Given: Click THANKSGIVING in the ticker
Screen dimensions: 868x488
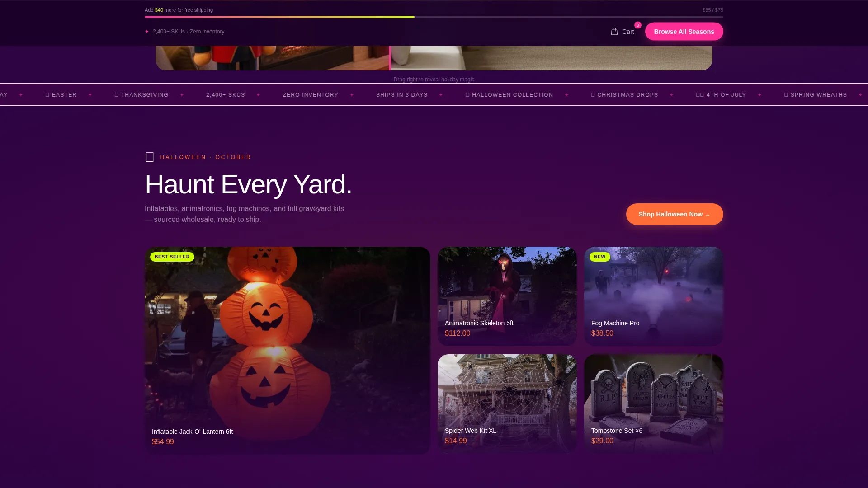Looking at the screenshot, I should (x=142, y=95).
